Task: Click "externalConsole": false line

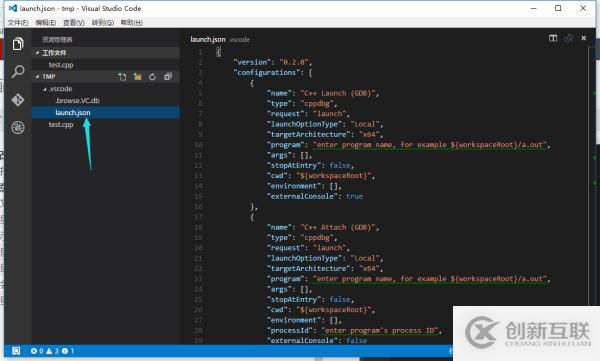Action: [x=317, y=340]
